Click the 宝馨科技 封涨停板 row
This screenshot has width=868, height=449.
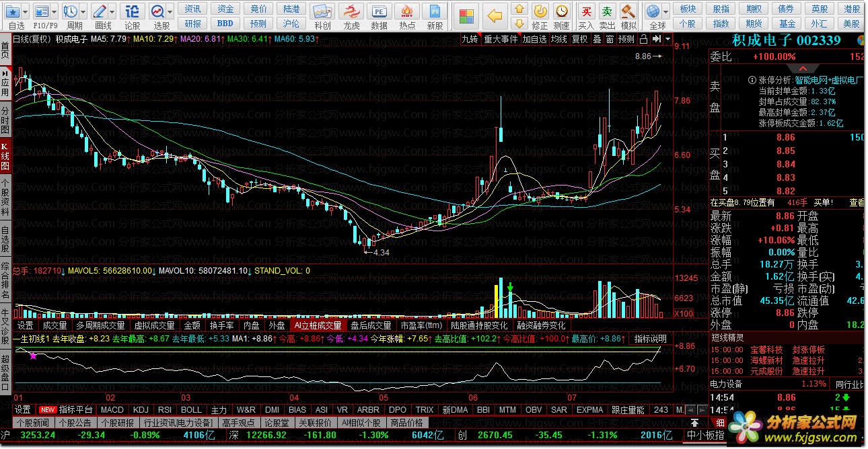787,350
